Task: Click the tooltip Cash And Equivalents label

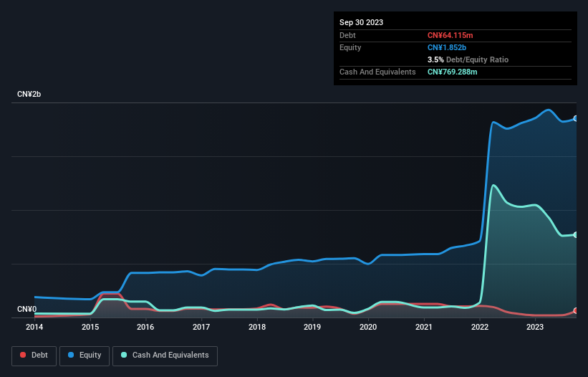Action: point(377,72)
